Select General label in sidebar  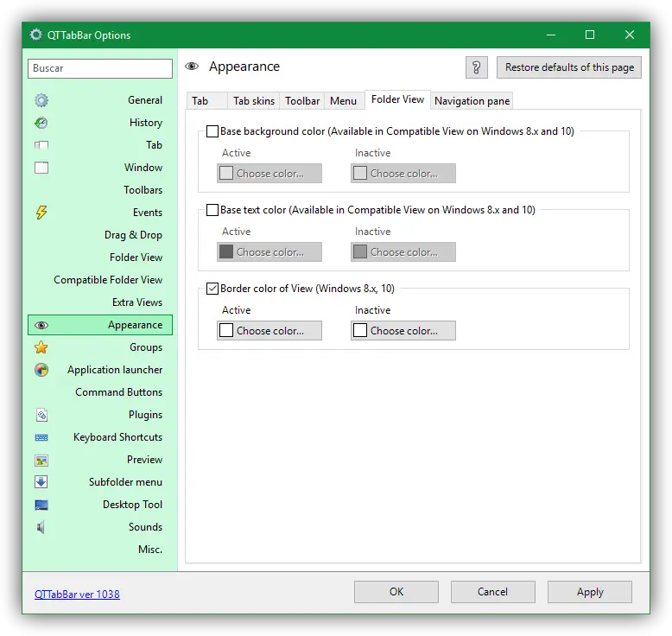145,100
